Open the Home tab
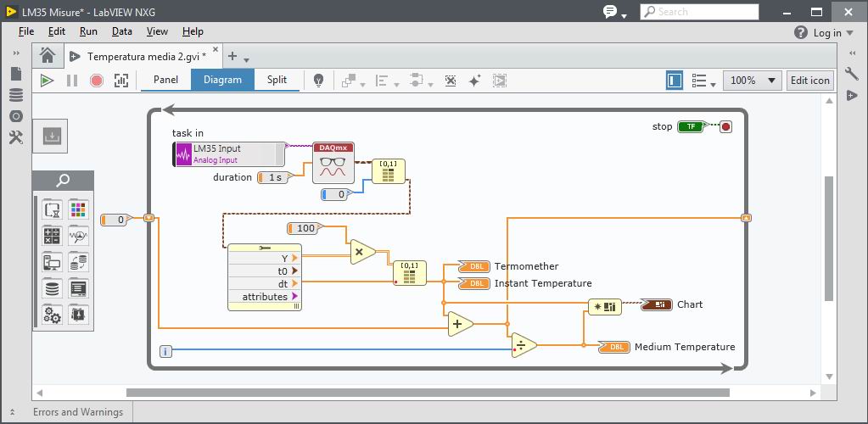 pyautogui.click(x=48, y=55)
